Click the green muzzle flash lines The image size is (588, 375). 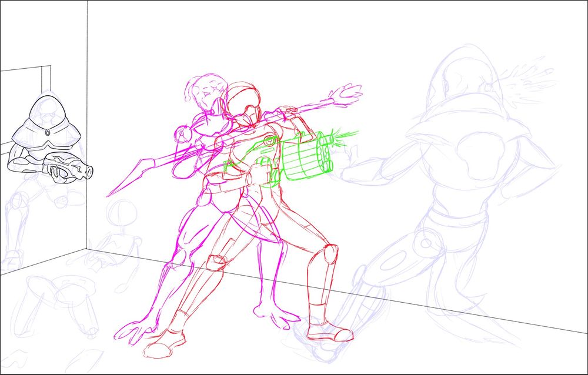tap(344, 135)
